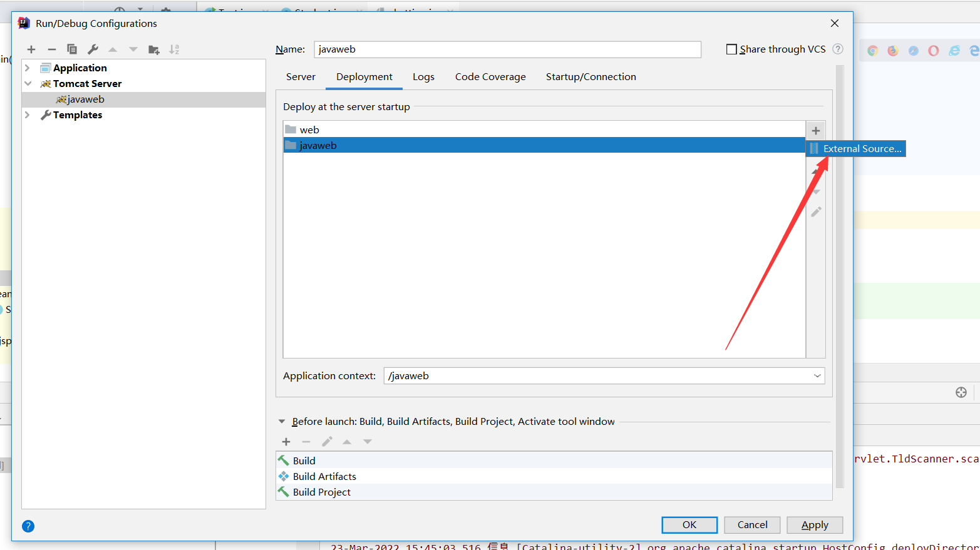Copy configuration icon in the left toolbar
Screen dimensions: 980x550
72,49
